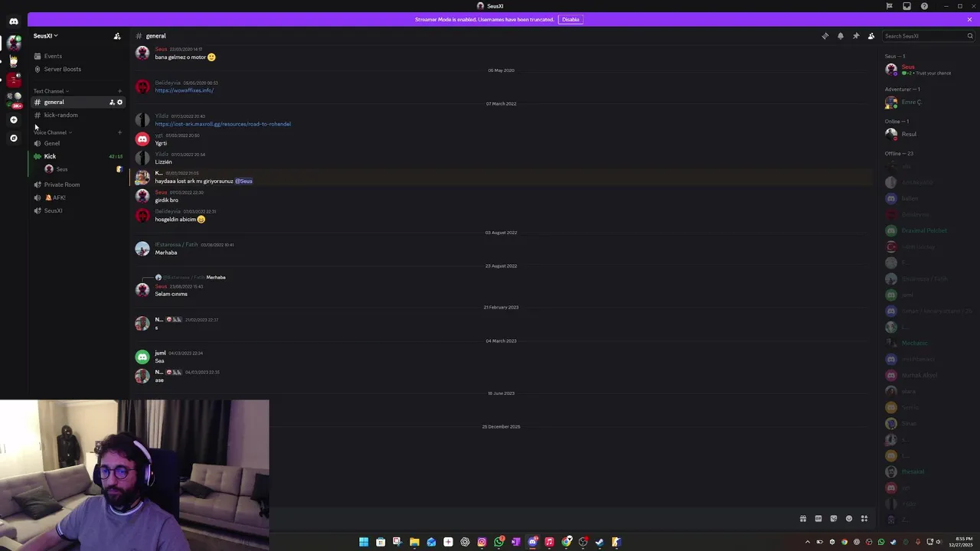Open Server Boosts in sidebar
Screen dimensions: 980x551
[x=62, y=69]
